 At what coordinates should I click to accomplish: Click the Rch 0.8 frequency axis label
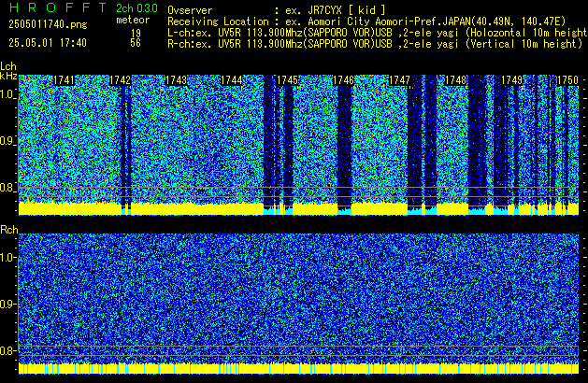(x=7, y=350)
